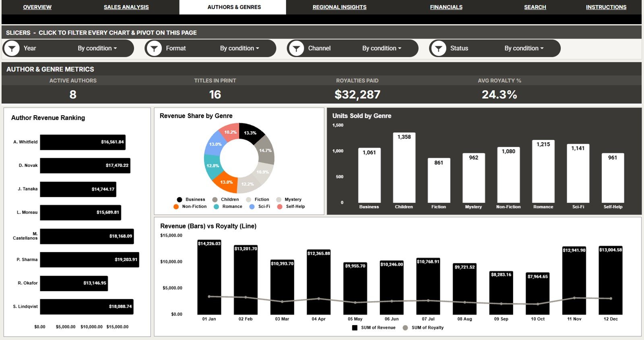The image size is (644, 340).
Task: Go to the Financials link
Action: click(x=446, y=7)
